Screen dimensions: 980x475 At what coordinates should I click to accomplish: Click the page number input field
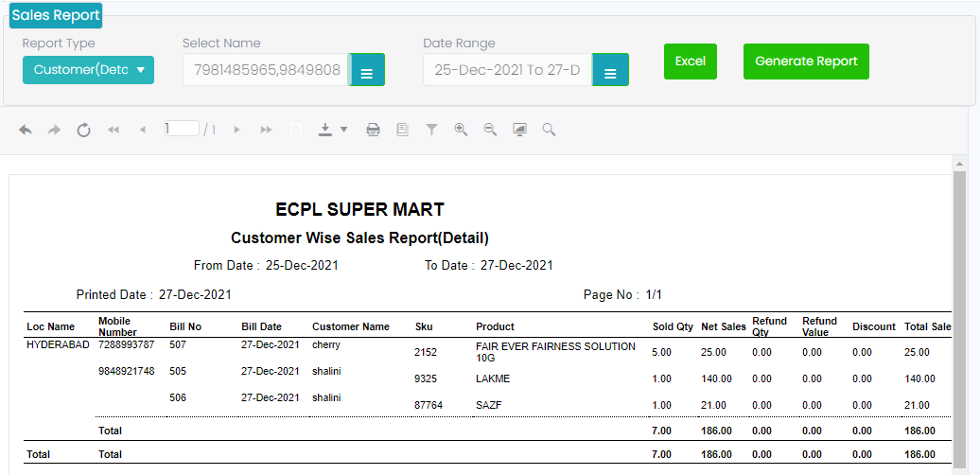point(181,129)
